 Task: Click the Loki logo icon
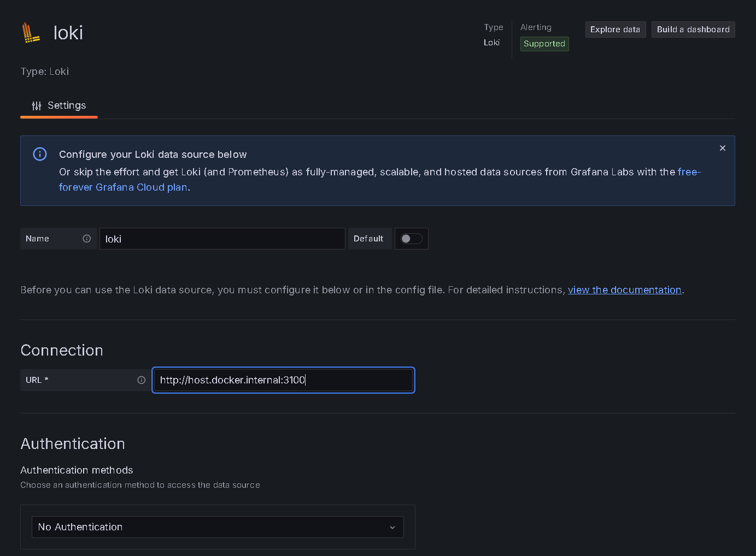(31, 33)
